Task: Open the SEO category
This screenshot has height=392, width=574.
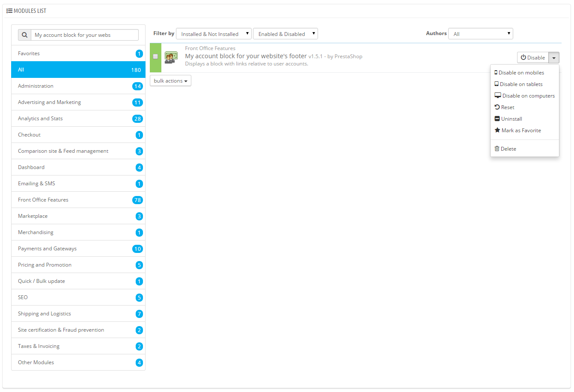Action: tap(78, 297)
